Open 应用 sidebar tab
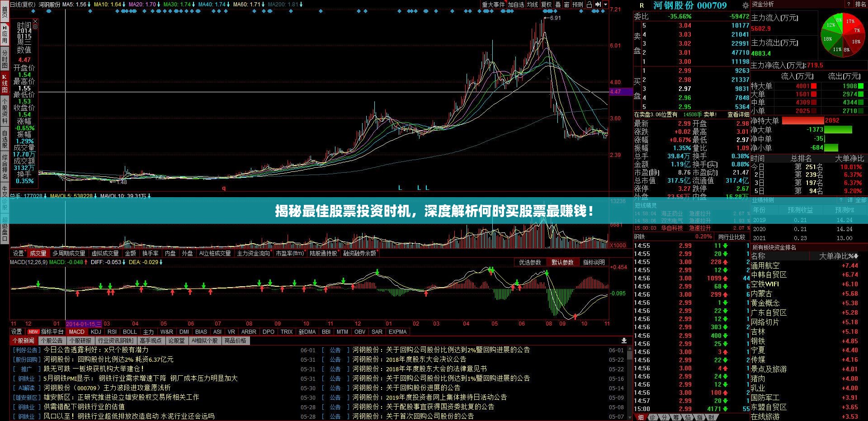868x421 pixels. [5, 34]
